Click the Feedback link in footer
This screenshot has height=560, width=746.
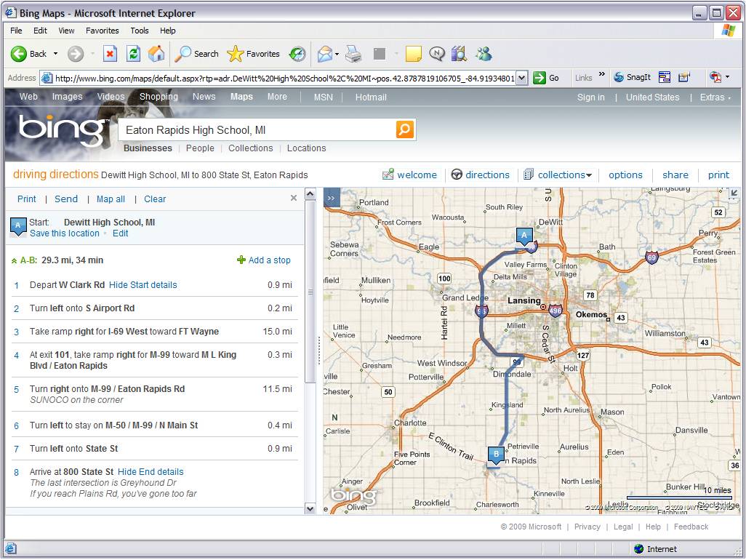tap(691, 527)
